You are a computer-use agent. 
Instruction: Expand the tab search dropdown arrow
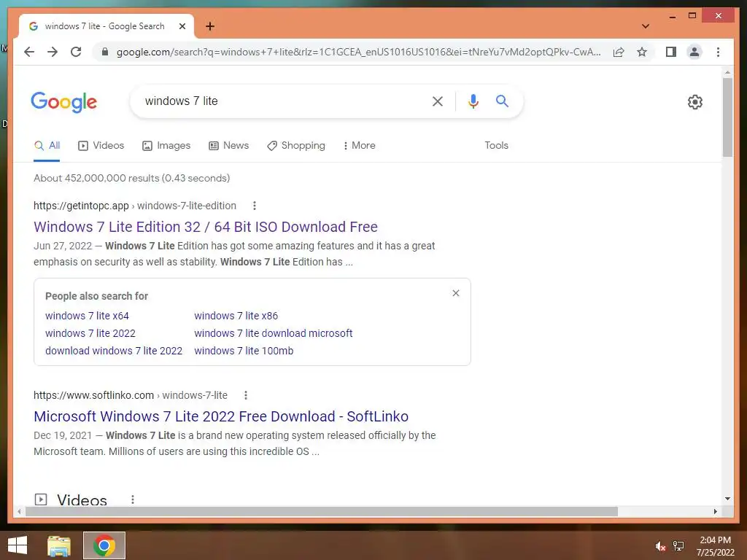(646, 26)
